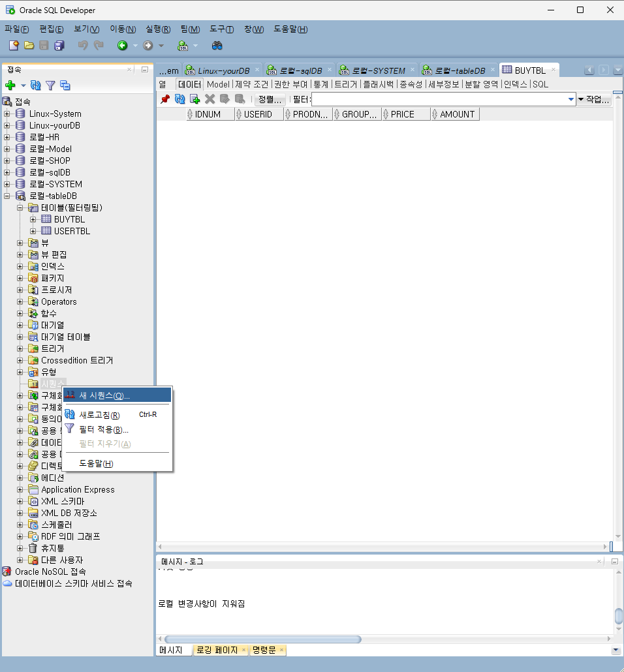Click the Refresh icon in data toolbar
Image resolution: width=624 pixels, height=672 pixels.
[180, 99]
